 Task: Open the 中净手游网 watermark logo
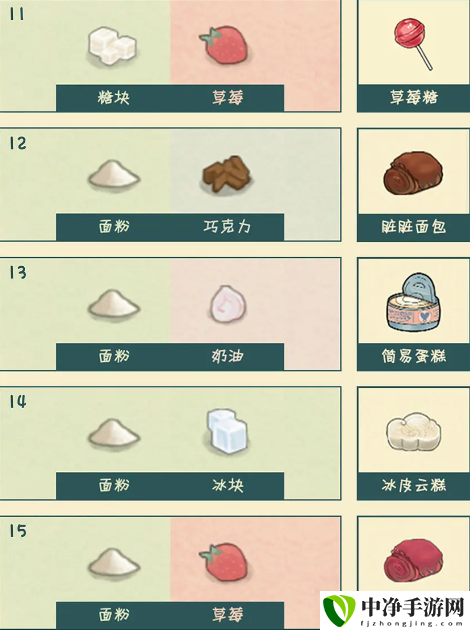[x=395, y=610]
